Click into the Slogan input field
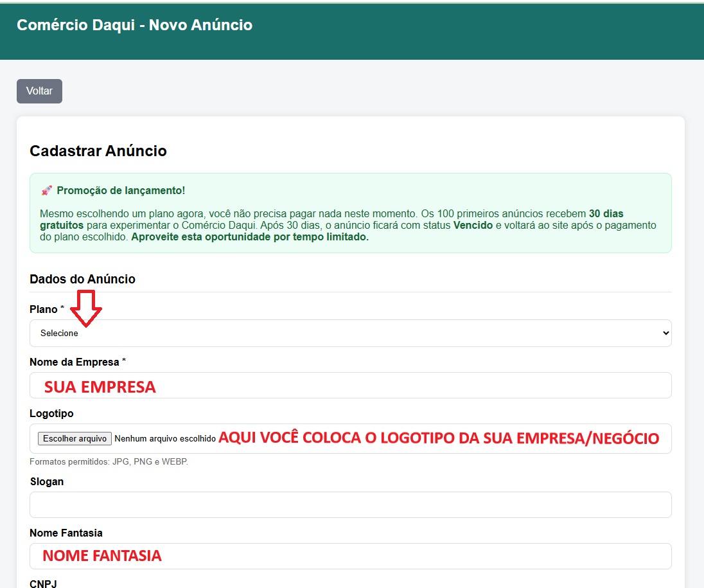This screenshot has width=704, height=588. [350, 505]
